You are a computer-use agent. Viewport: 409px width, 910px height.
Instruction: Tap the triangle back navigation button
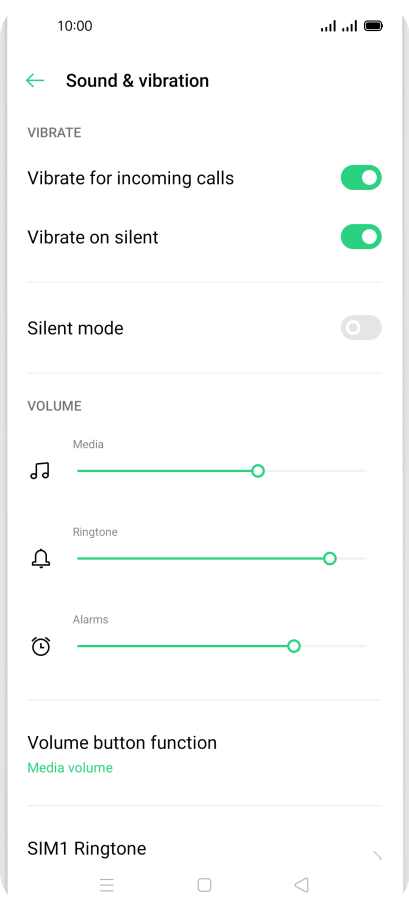[x=301, y=884]
